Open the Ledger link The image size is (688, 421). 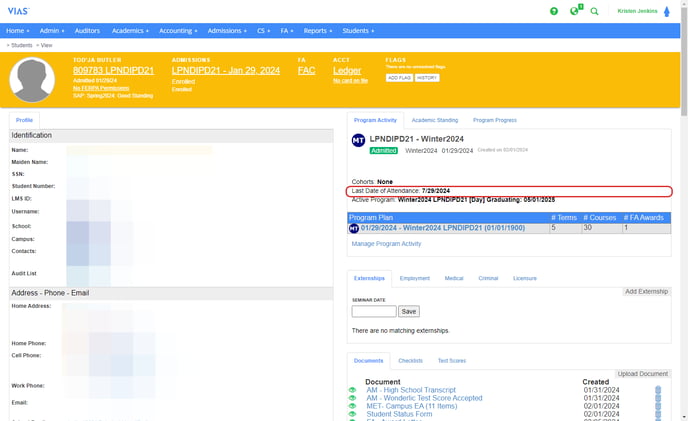pyautogui.click(x=347, y=71)
